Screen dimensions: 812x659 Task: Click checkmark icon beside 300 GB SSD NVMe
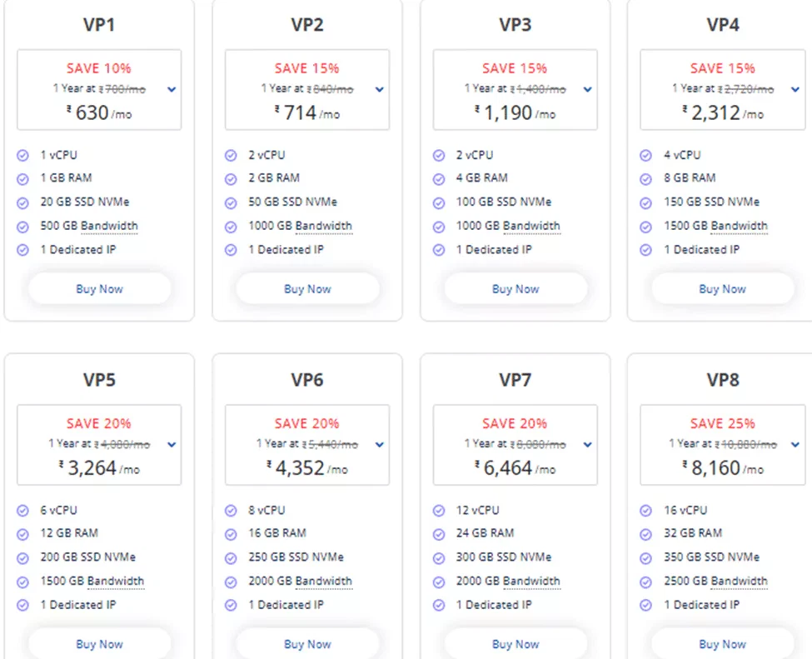pyautogui.click(x=439, y=557)
